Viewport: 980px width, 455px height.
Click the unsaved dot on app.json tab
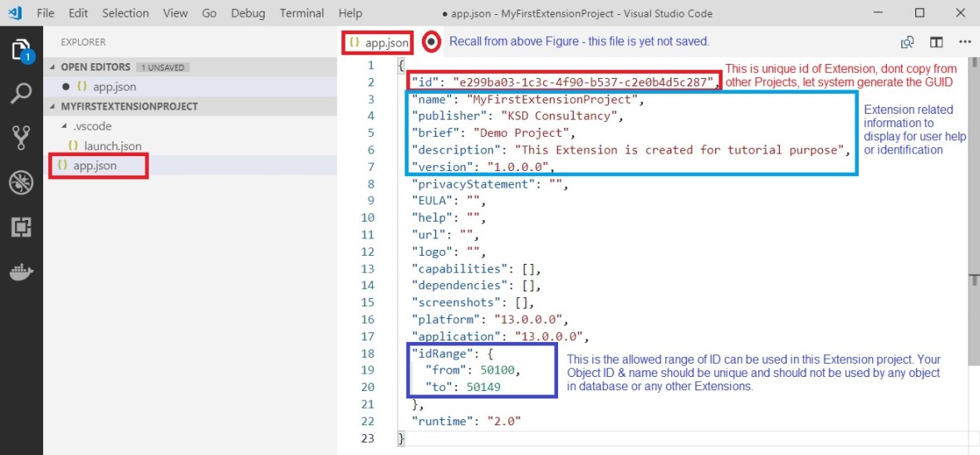432,41
